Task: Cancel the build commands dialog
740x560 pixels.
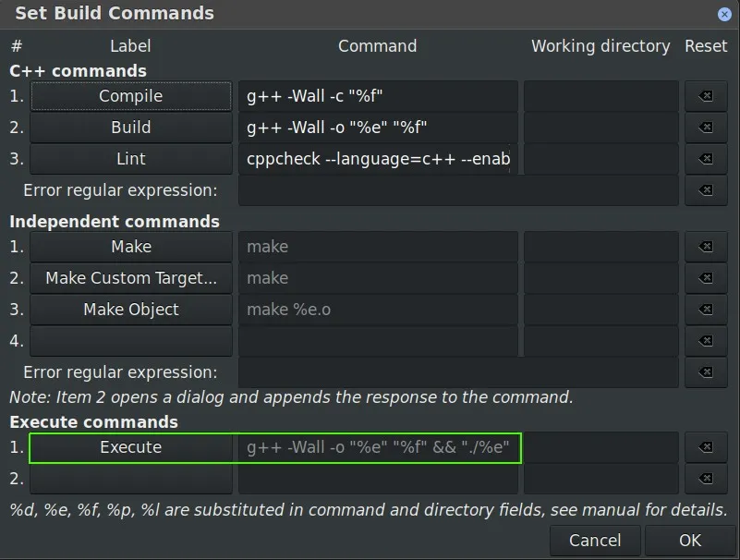Action: (x=595, y=541)
